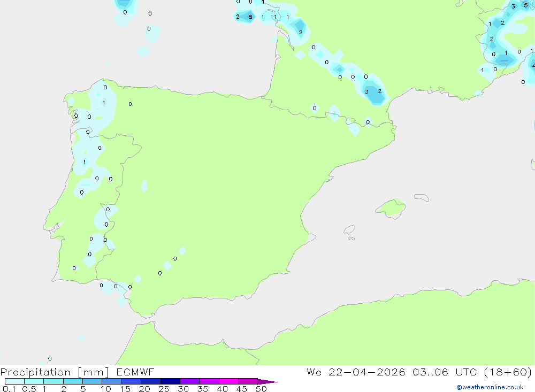Click the 35–40 mm purple legend swatch
Viewport: 535px width, 392px height.
tap(209, 381)
